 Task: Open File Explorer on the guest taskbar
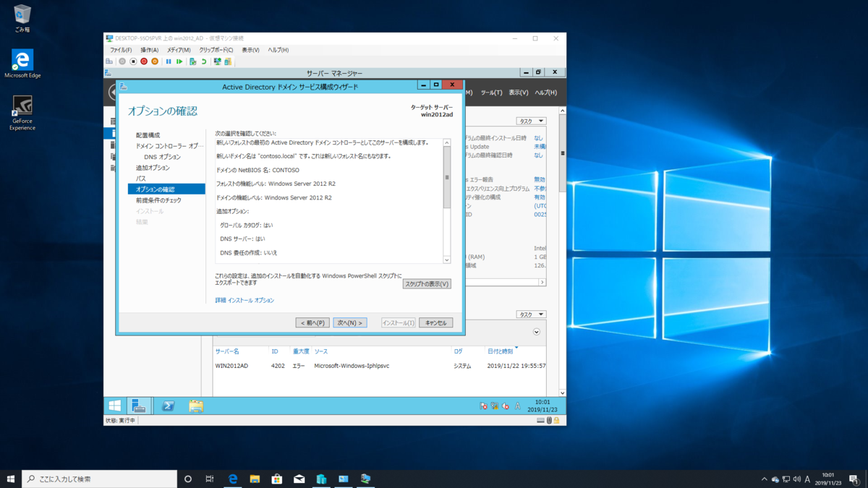pyautogui.click(x=196, y=406)
